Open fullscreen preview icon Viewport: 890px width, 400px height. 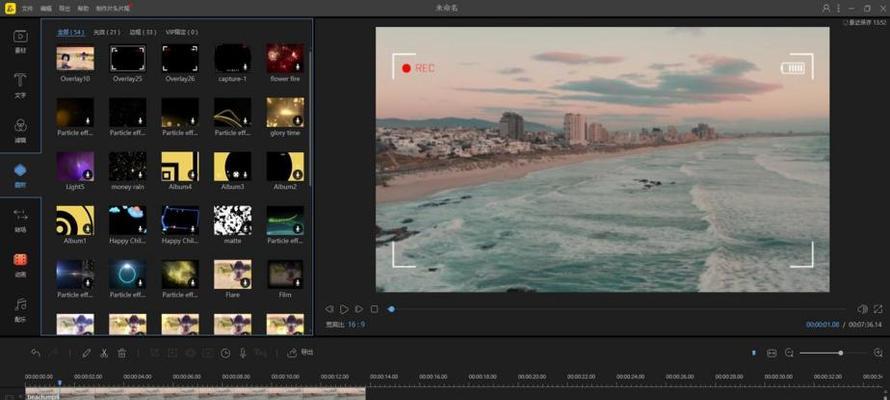(x=878, y=309)
